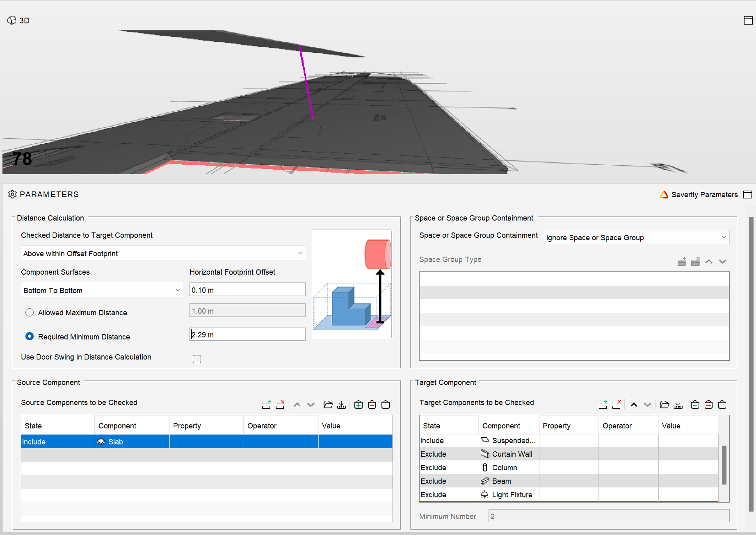Add selection basket to Source Components

point(359,405)
